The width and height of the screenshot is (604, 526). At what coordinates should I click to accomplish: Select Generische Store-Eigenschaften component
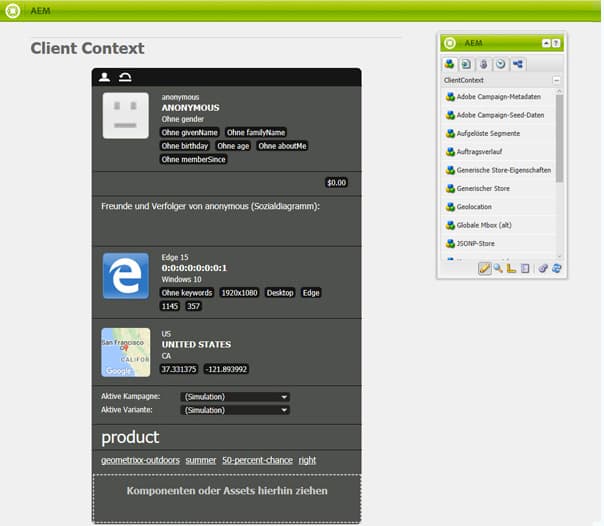pos(498,170)
